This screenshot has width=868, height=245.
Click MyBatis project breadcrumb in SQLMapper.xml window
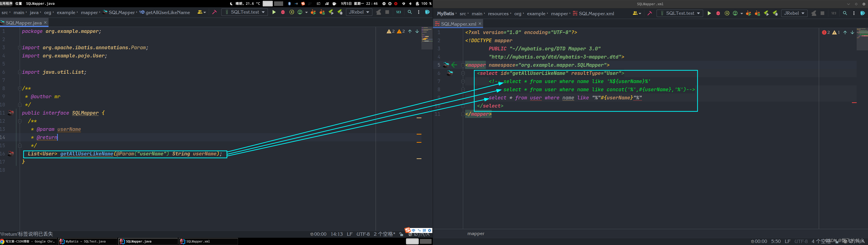[445, 13]
